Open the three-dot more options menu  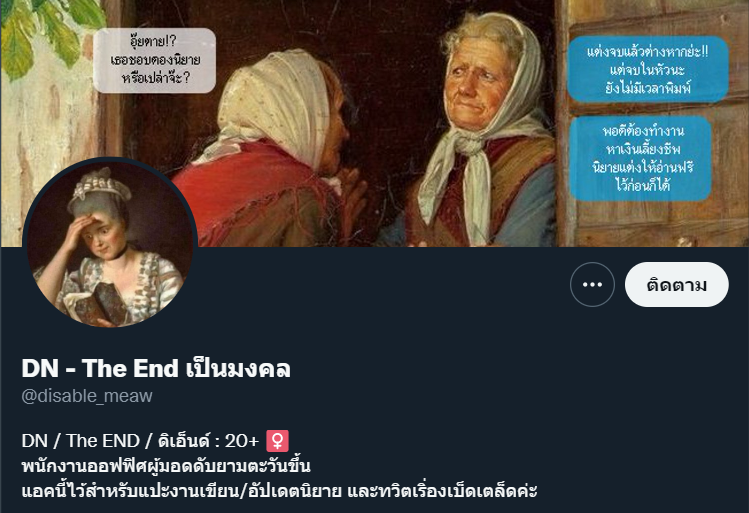(592, 285)
